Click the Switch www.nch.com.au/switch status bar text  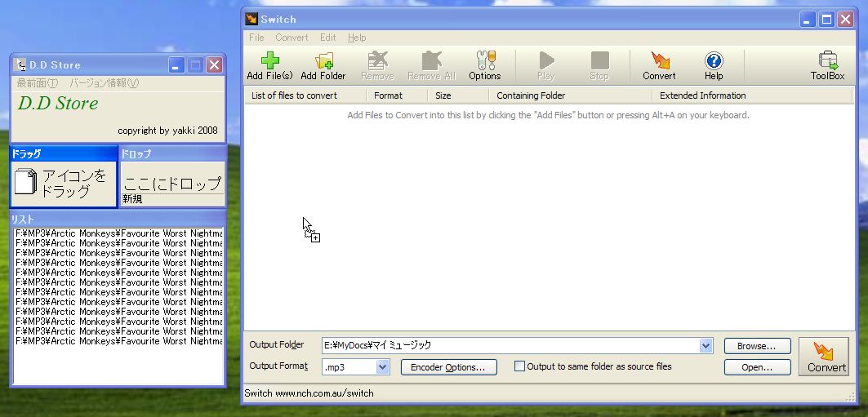[309, 394]
